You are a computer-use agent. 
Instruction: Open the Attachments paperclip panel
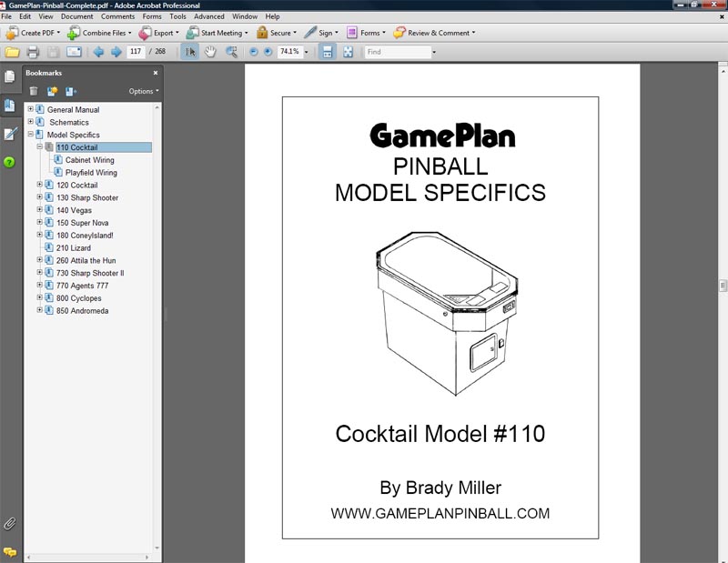(10, 524)
